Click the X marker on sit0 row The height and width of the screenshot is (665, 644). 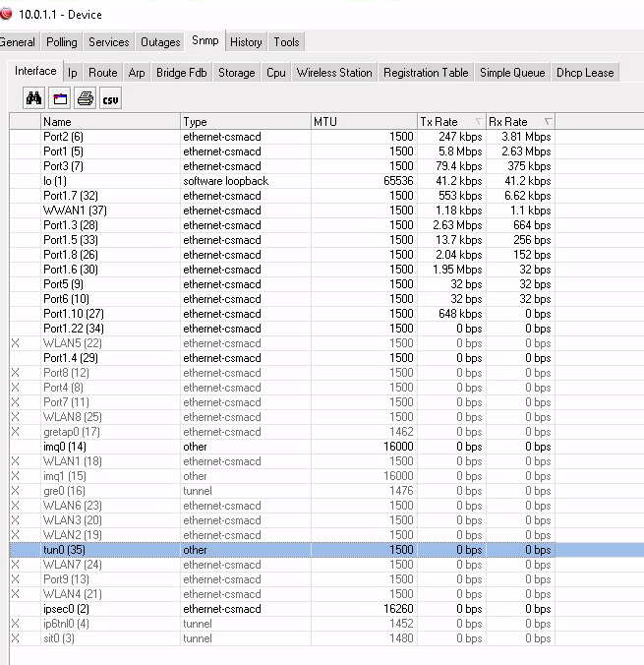(x=15, y=638)
